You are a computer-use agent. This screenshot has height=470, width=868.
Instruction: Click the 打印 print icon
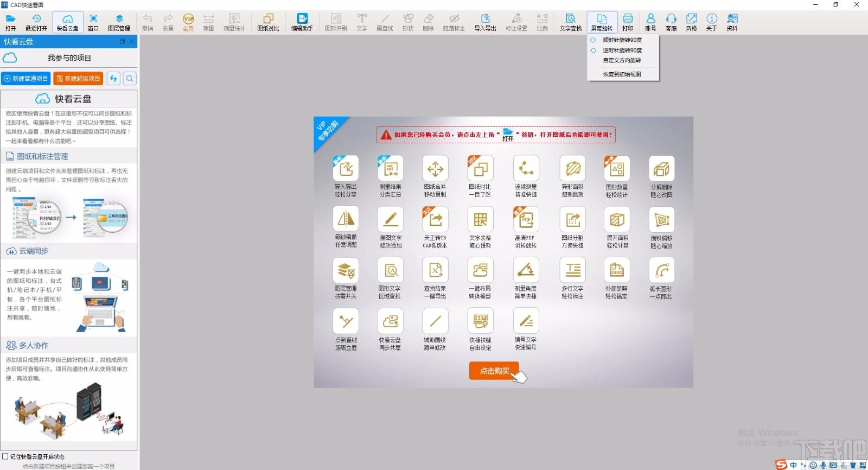click(x=628, y=22)
